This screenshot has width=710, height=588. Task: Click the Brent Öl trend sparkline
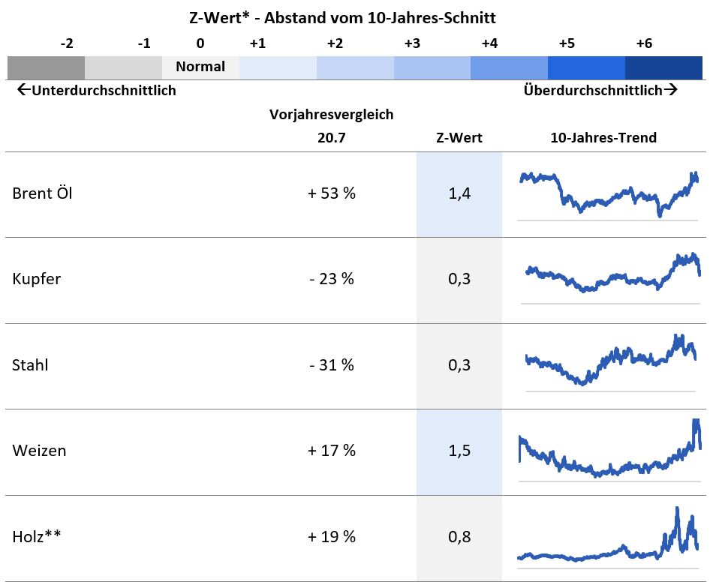[608, 195]
